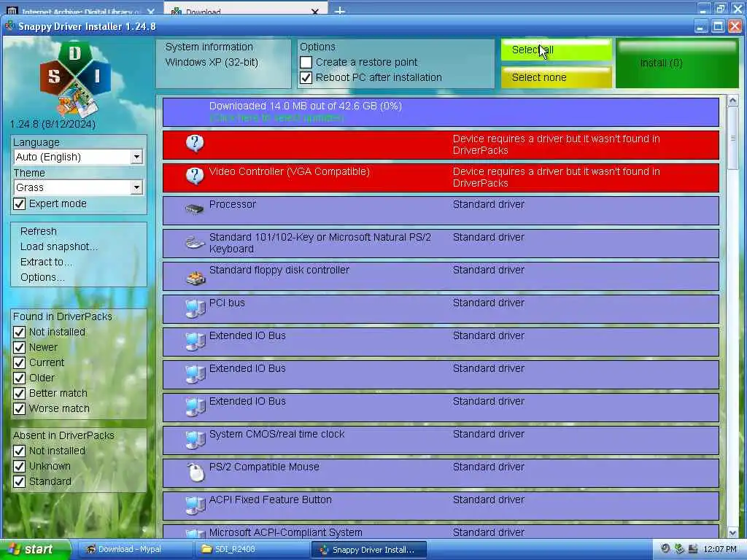Screen dimensions: 747x560
Task: Open Load snapshot... menu item
Action: [58, 246]
